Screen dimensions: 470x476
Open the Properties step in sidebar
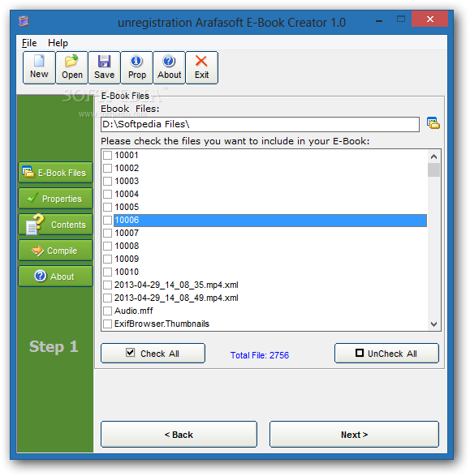pos(55,199)
